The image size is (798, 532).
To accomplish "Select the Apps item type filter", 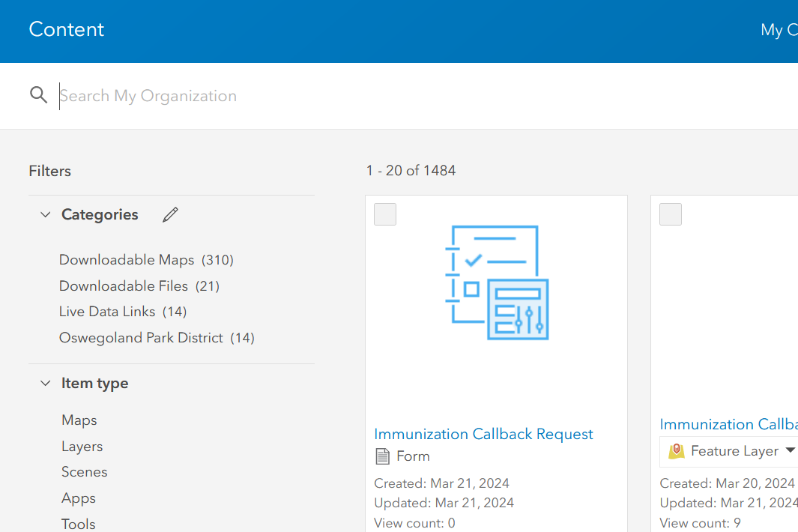I will coord(78,498).
